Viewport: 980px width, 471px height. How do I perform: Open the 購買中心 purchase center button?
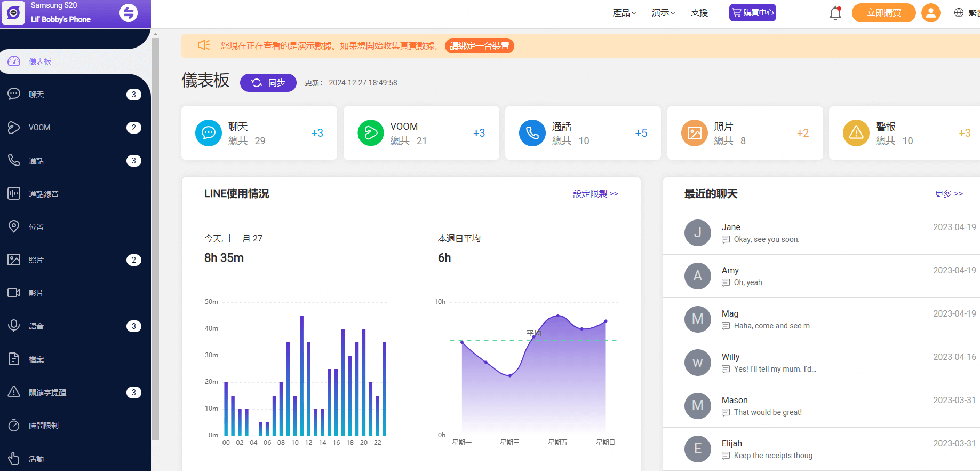pyautogui.click(x=753, y=13)
